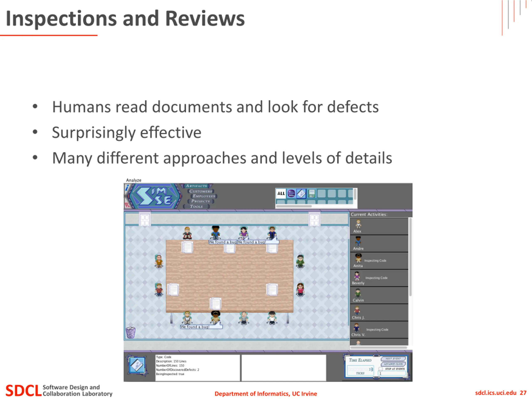The height and width of the screenshot is (399, 532).
Task: Select the highlighted code artifact icon
Action: click(x=301, y=193)
